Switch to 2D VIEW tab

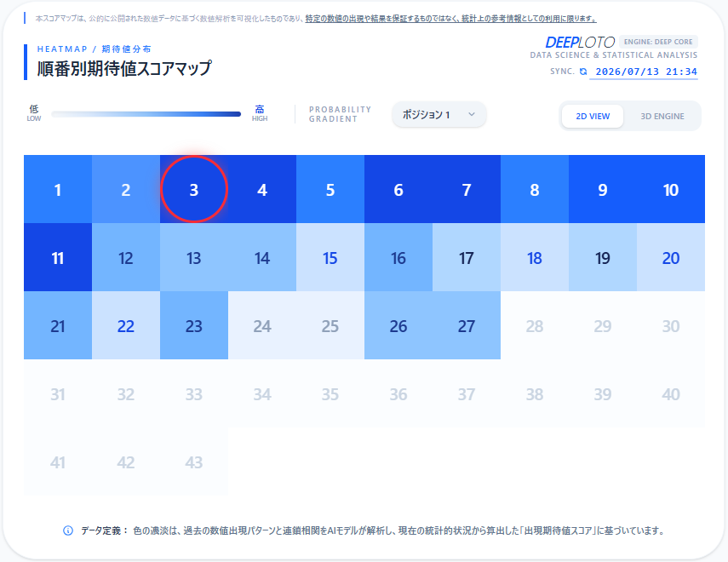tap(593, 116)
